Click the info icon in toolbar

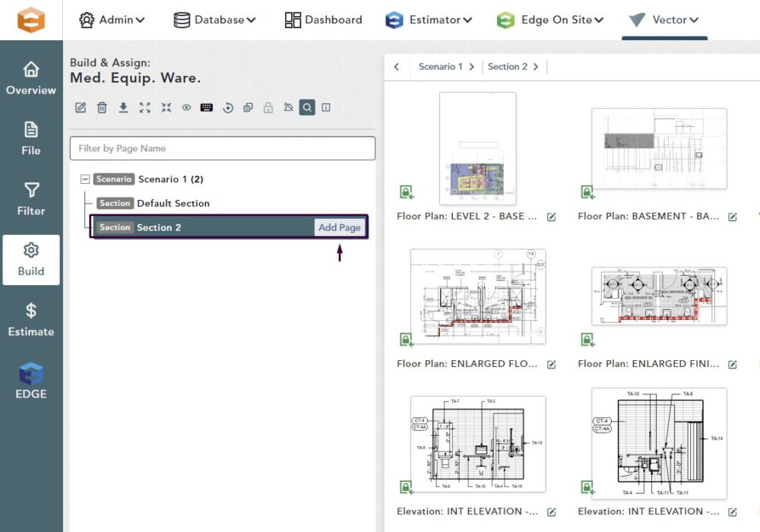pyautogui.click(x=326, y=108)
